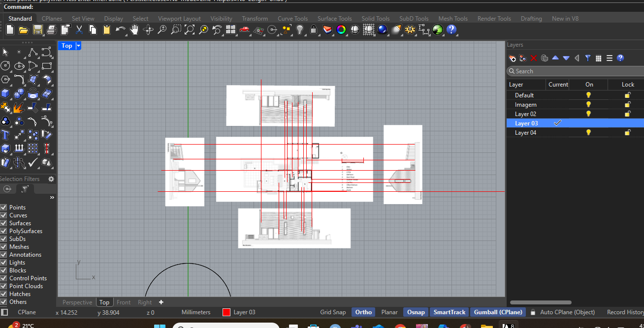
Task: Create a new layer in the Layers panel
Action: coord(512,58)
